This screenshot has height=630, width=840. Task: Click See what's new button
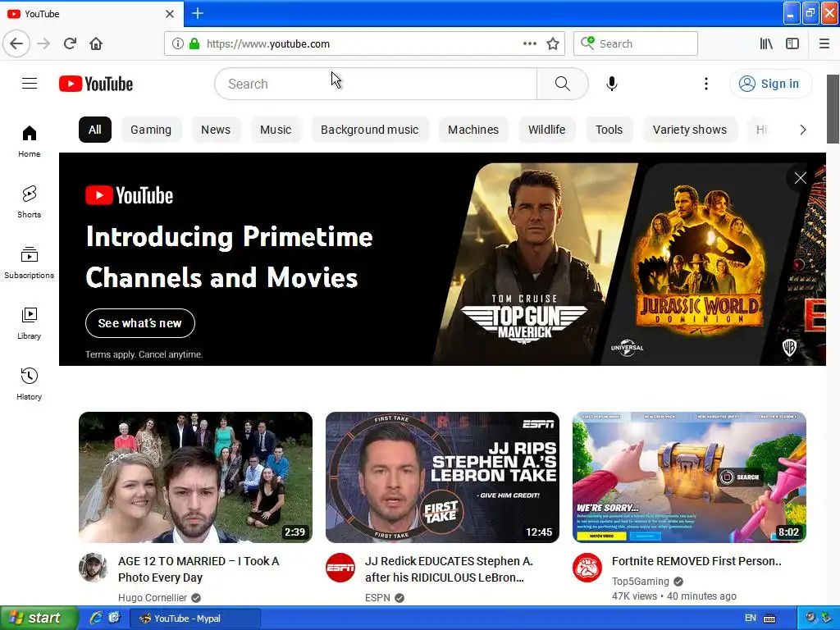[139, 323]
